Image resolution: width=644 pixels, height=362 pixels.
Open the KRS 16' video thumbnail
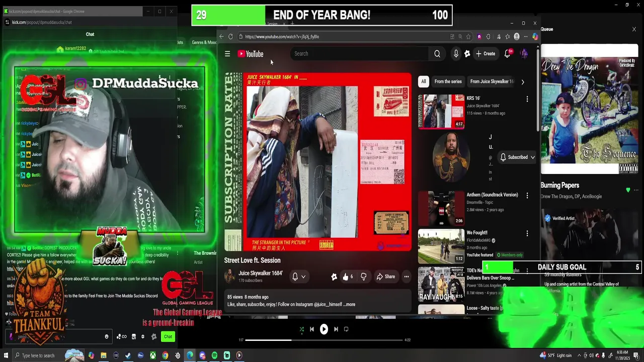pos(441,112)
